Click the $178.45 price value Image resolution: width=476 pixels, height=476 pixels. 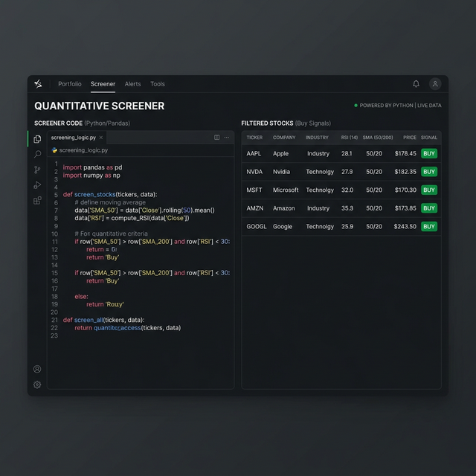coord(405,153)
